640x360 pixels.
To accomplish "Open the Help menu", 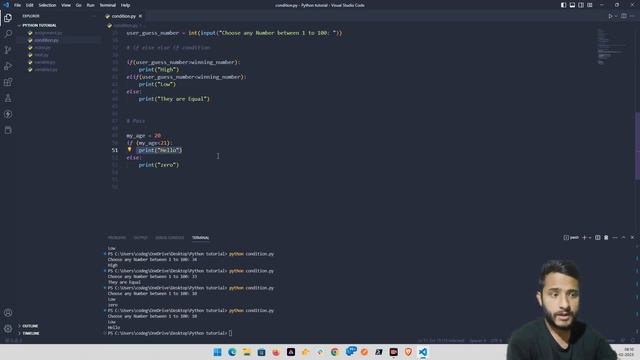I will (125, 5).
